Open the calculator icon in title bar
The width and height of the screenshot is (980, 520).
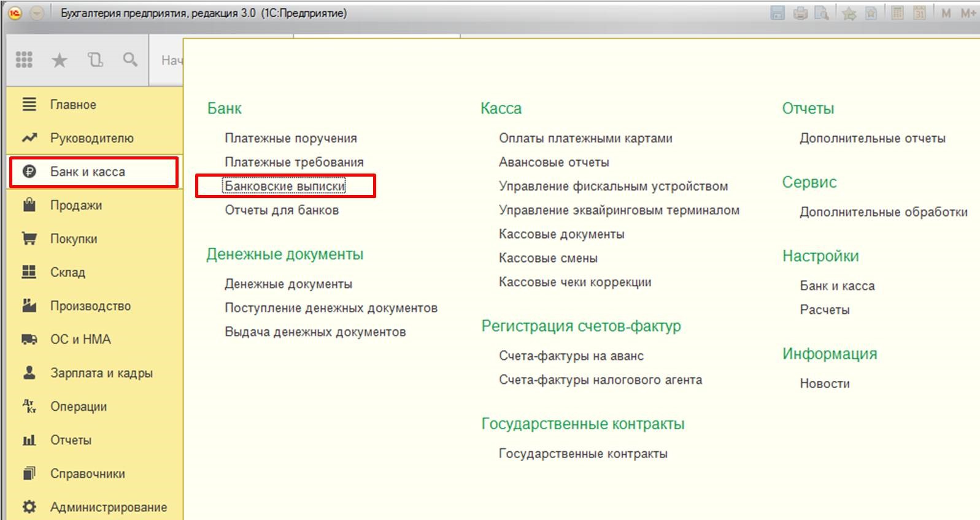pyautogui.click(x=897, y=13)
